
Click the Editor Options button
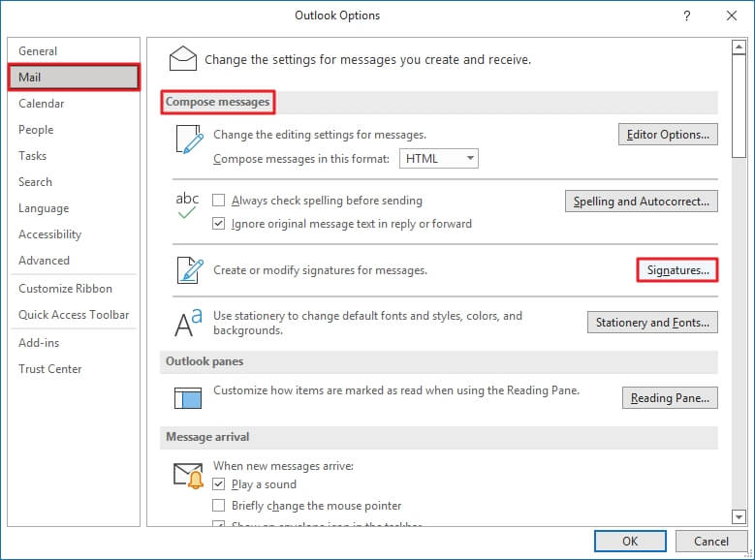coord(668,135)
